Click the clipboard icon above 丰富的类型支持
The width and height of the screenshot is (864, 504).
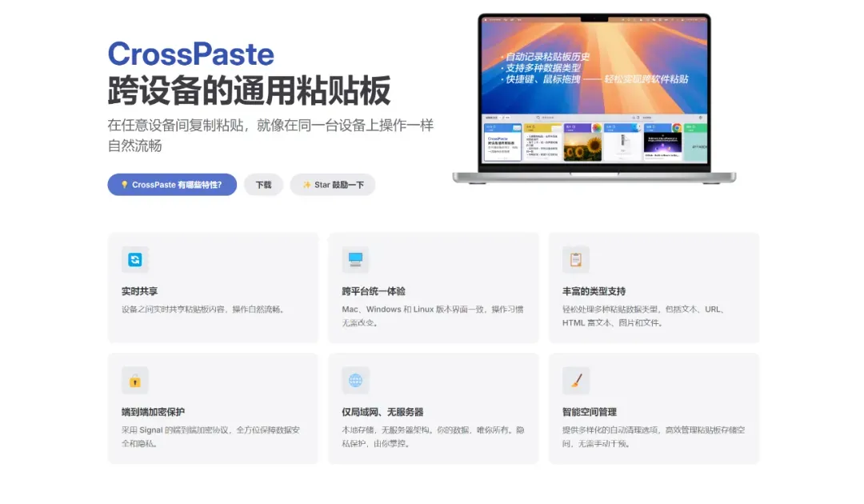[576, 259]
